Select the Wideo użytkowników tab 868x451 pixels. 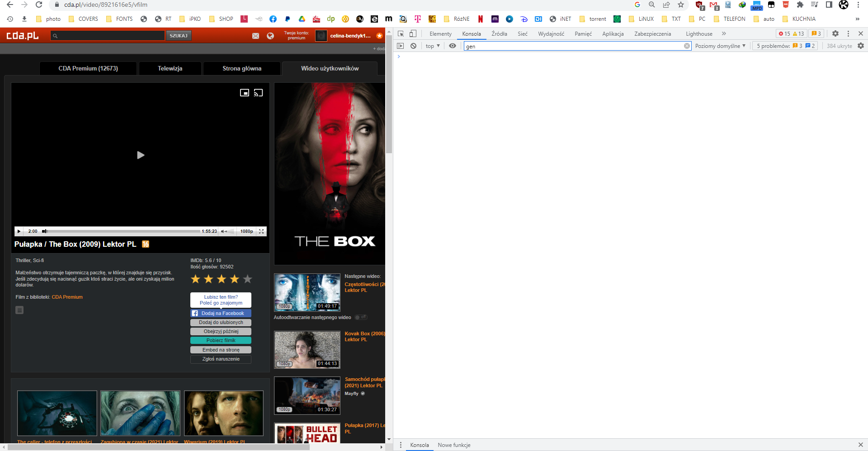point(330,69)
